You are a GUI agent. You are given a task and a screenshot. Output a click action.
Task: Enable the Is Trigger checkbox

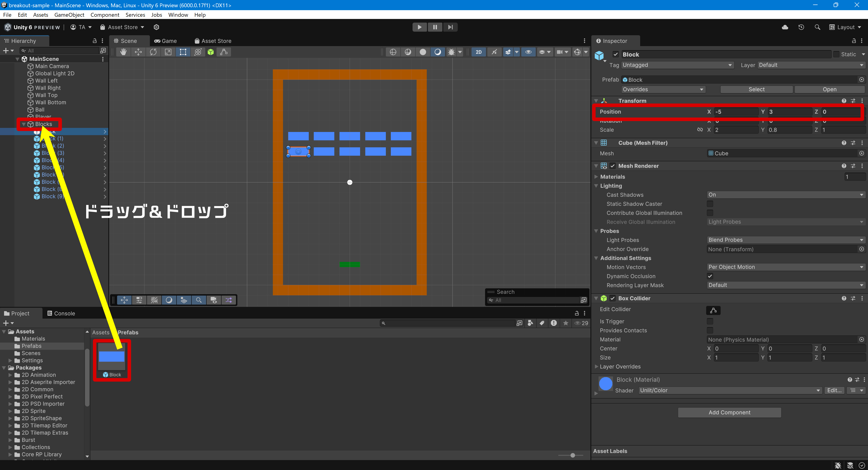(710, 321)
